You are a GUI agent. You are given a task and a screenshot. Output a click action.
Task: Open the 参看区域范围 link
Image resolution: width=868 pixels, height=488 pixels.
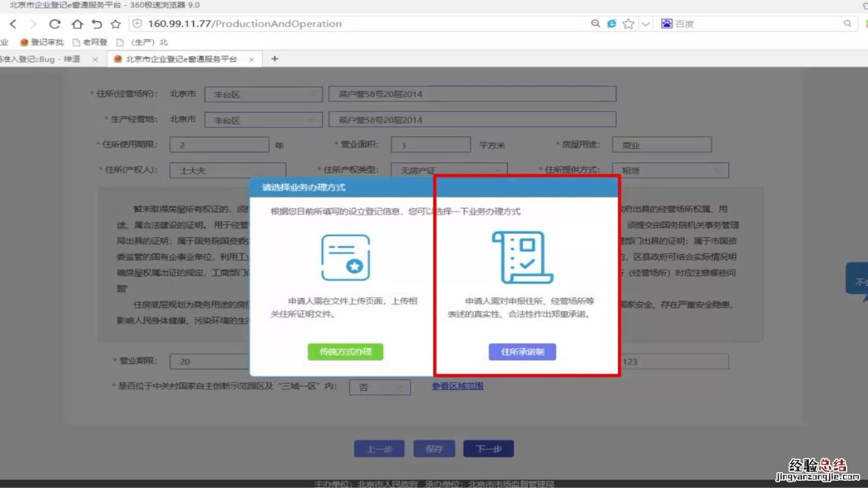[458, 386]
